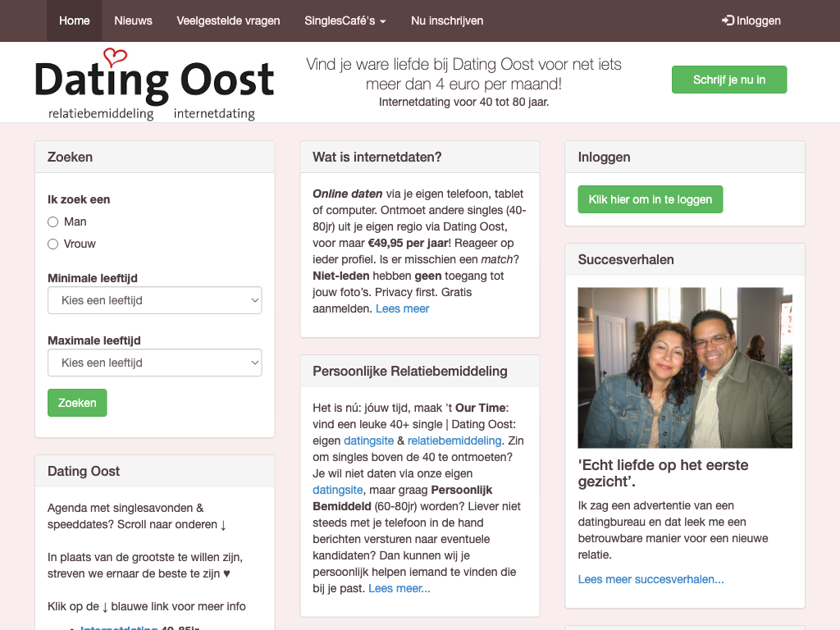Click the green Schrijf je nu in button
The height and width of the screenshot is (630, 840).
[x=729, y=80]
